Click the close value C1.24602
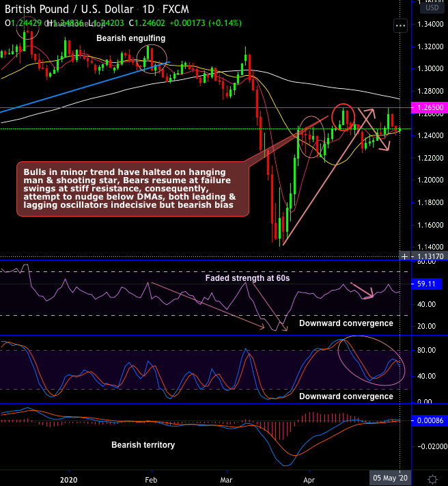448x486 pixels. pyautogui.click(x=147, y=23)
